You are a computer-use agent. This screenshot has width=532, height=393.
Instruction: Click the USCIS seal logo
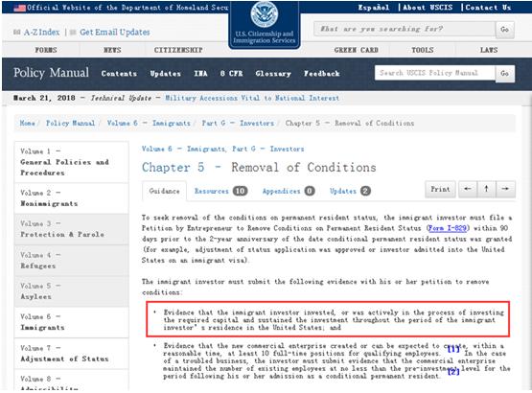pyautogui.click(x=264, y=14)
